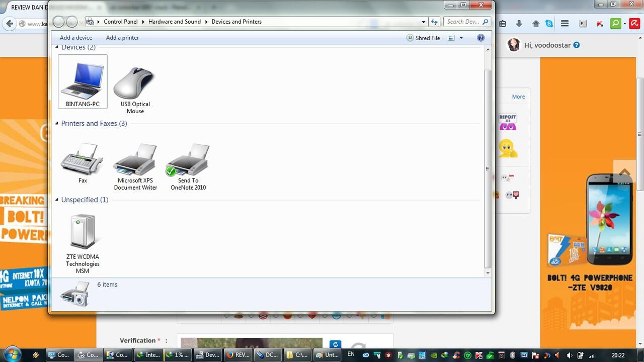Open address bar history dropdown arrow
Viewport: 644px width, 362px height.
click(424, 22)
